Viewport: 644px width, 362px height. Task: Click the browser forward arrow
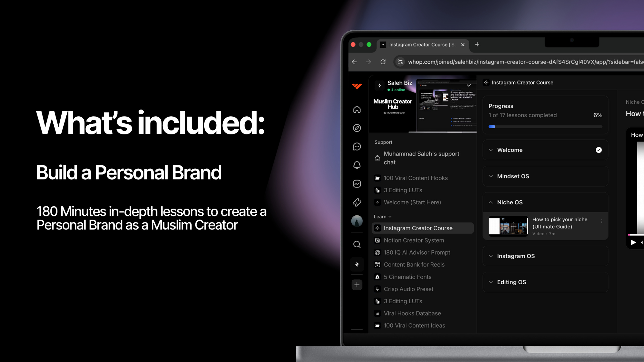369,62
